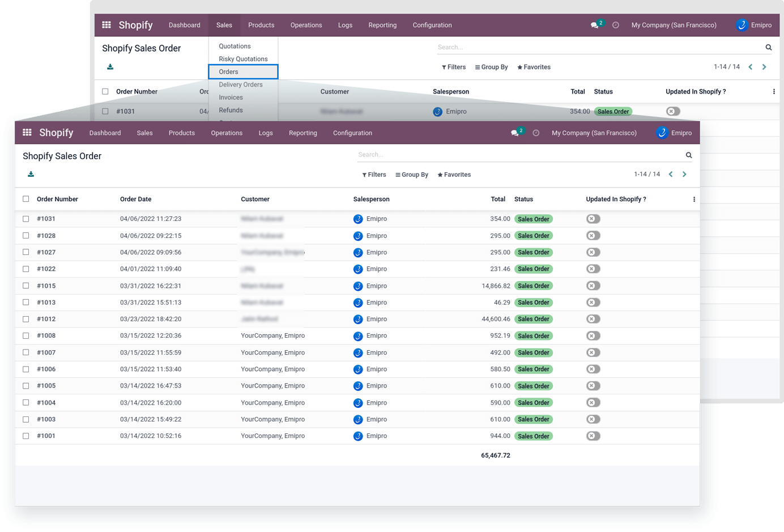Click Emipro user avatar in back window header
The height and width of the screenshot is (532, 784).
coord(742,25)
